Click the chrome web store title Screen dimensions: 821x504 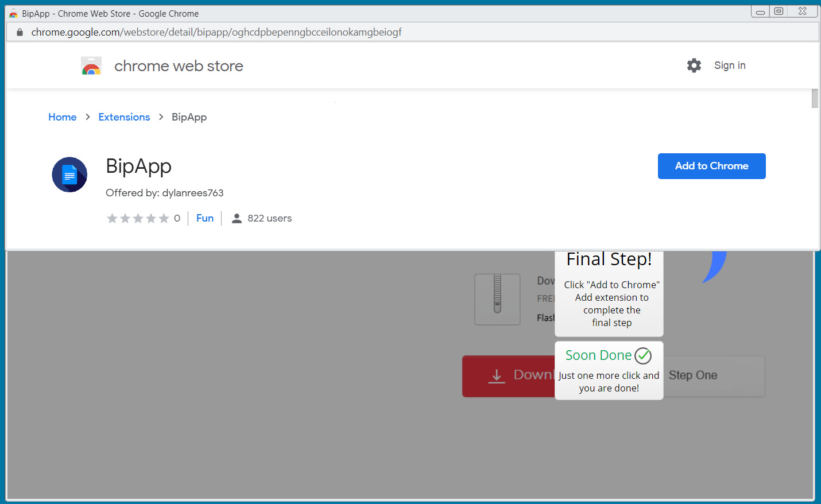(x=179, y=66)
